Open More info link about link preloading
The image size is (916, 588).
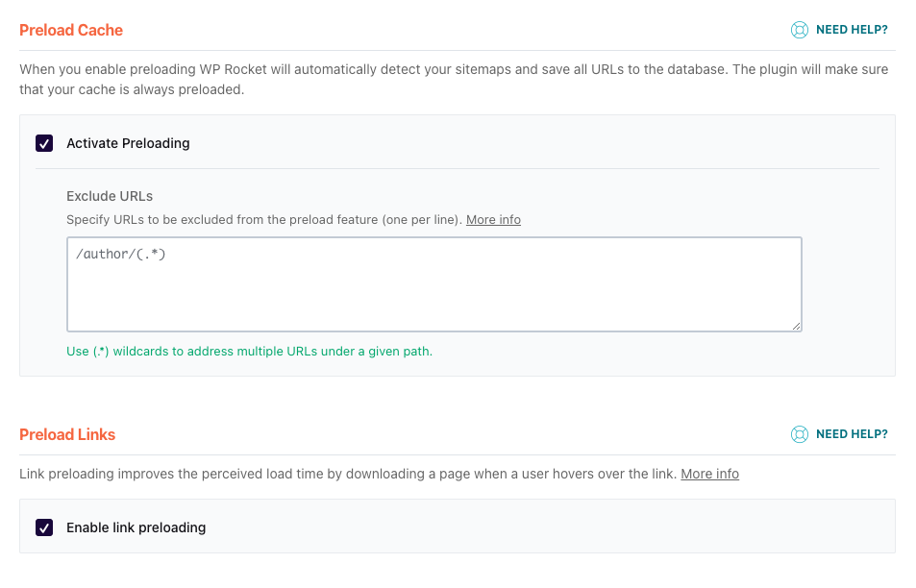click(709, 474)
